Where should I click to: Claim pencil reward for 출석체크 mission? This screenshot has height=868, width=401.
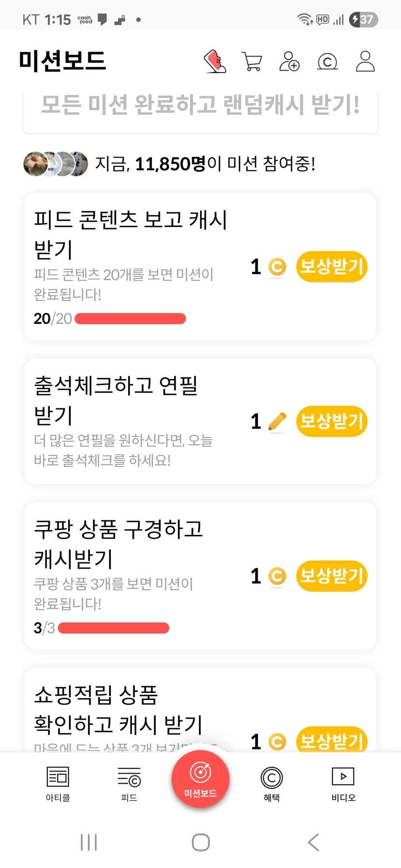(x=331, y=421)
